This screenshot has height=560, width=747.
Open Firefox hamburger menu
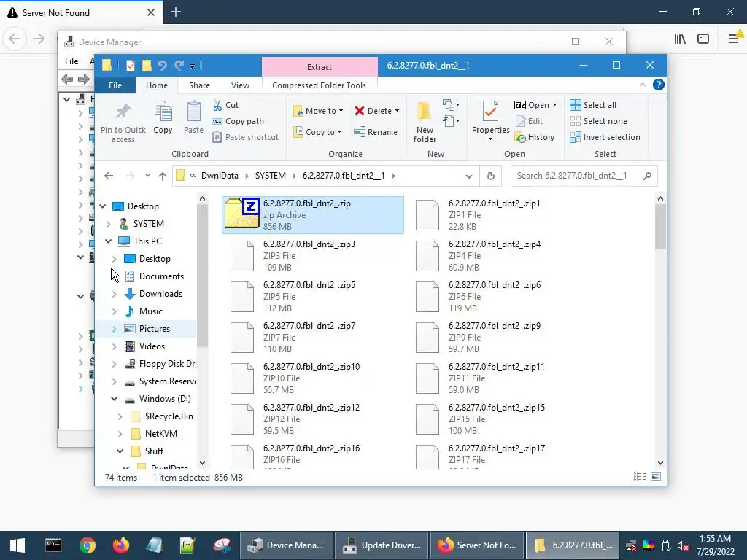coord(734,39)
